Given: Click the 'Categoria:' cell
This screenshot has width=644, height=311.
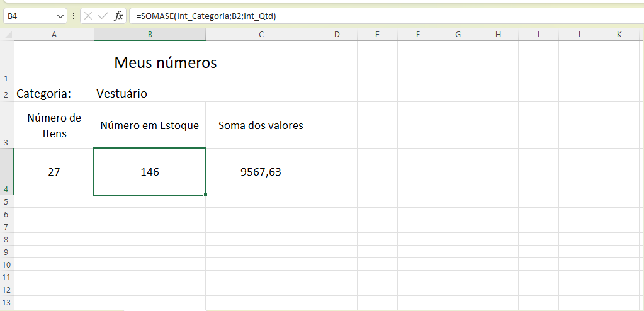Looking at the screenshot, I should (x=54, y=93).
